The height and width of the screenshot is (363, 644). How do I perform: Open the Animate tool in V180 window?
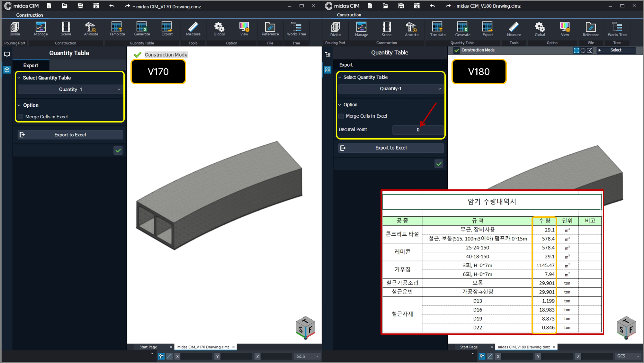click(x=412, y=29)
